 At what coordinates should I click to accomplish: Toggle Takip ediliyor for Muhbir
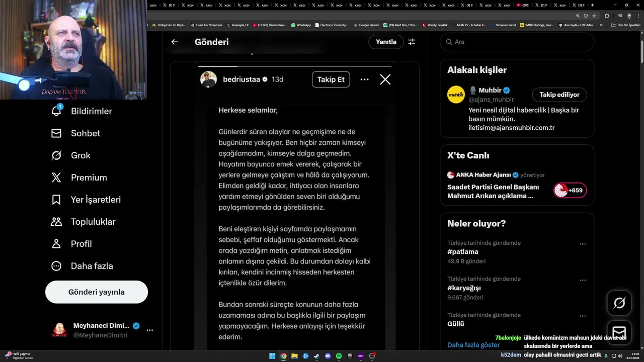[x=559, y=95]
